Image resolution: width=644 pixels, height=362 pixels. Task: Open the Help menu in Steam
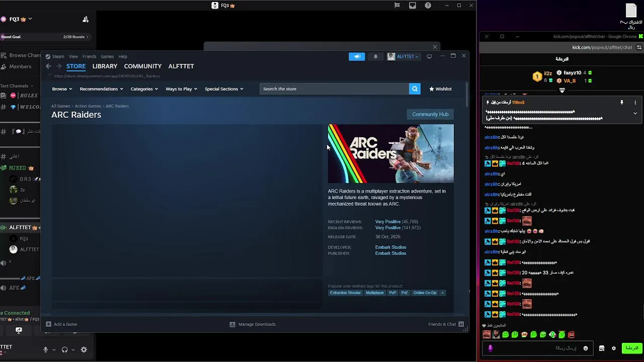point(123,56)
